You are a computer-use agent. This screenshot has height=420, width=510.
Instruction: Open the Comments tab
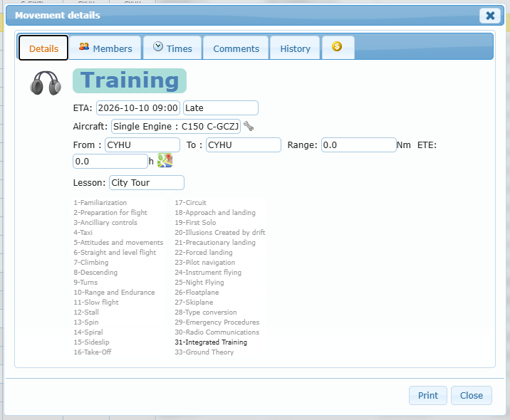[x=236, y=48]
